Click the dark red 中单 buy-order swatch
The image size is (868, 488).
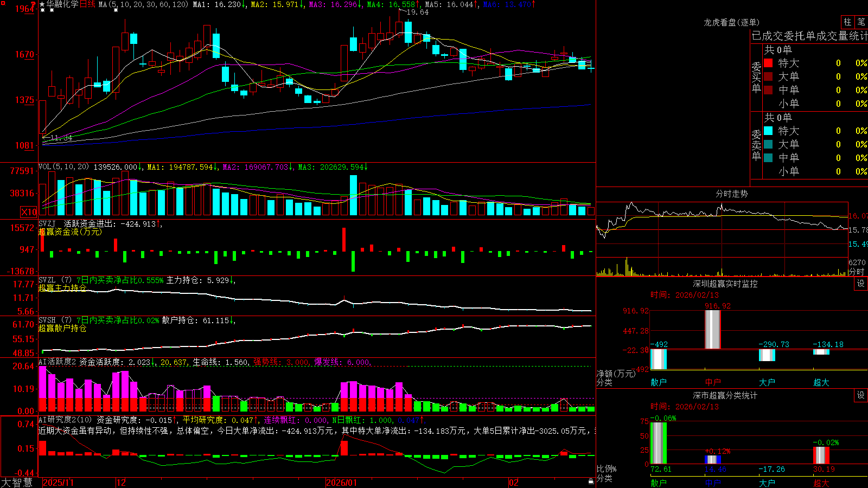[x=768, y=90]
